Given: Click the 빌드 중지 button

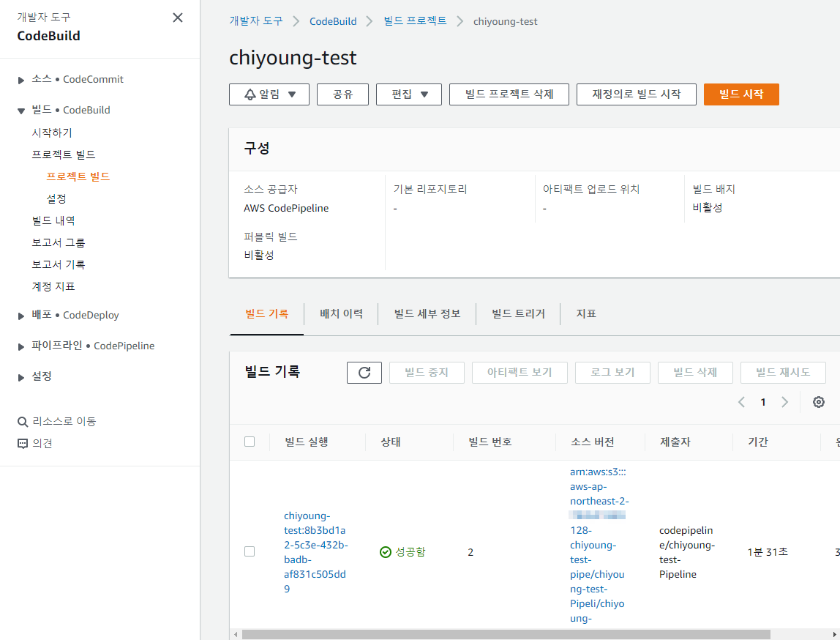Looking at the screenshot, I should coord(427,373).
